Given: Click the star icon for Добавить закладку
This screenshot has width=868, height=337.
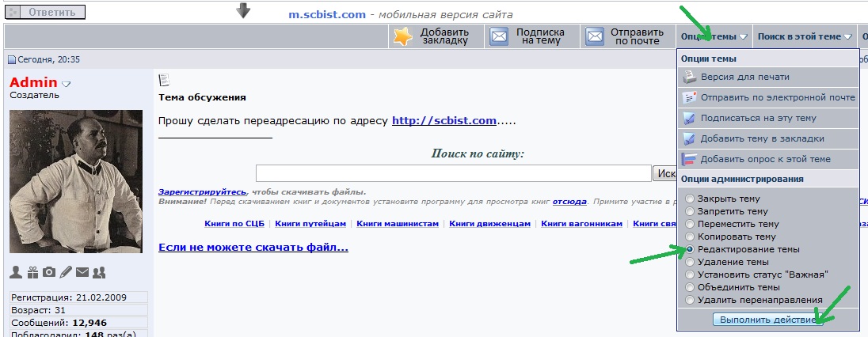Looking at the screenshot, I should [404, 36].
